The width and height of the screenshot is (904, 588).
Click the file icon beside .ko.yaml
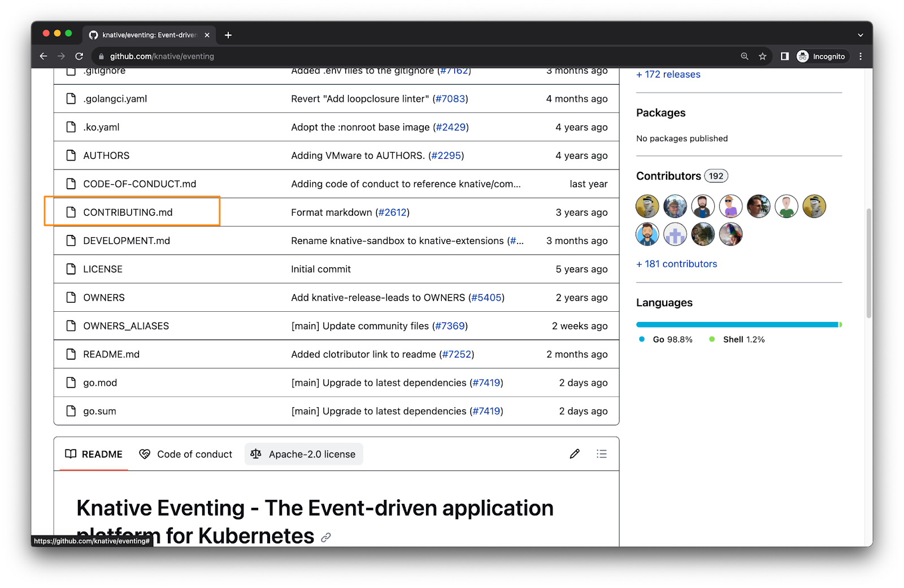[71, 127]
